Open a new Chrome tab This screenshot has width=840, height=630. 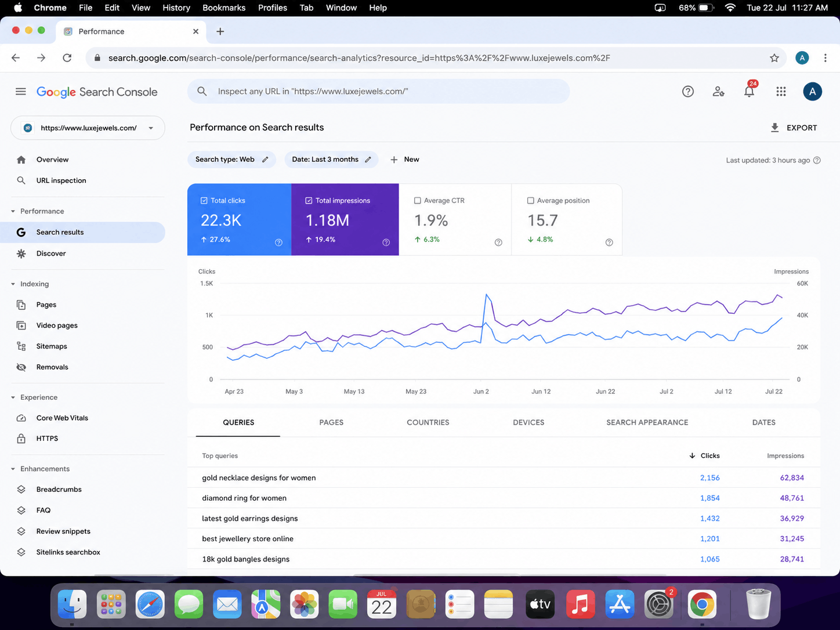click(x=220, y=31)
